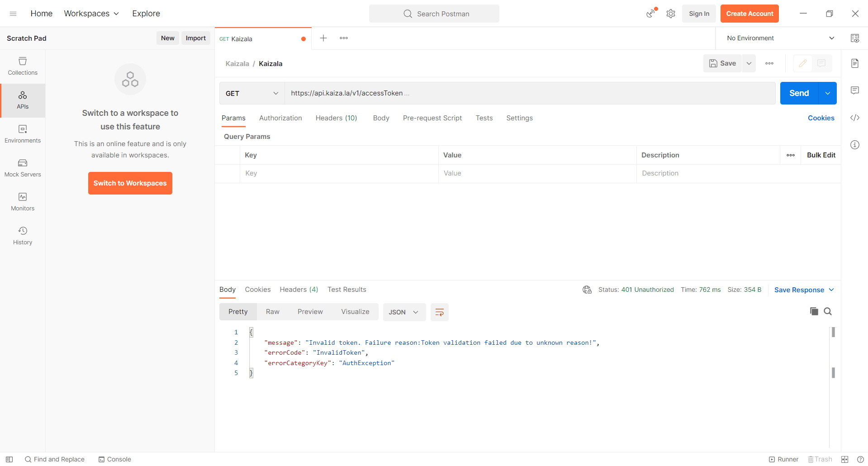Viewport: 868px width, 466px height.
Task: Switch to the Headers (10) request tab
Action: tap(336, 118)
